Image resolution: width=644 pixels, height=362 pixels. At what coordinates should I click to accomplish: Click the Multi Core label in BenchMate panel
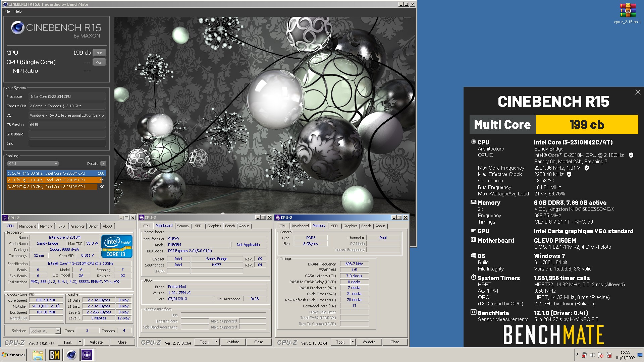(502, 125)
